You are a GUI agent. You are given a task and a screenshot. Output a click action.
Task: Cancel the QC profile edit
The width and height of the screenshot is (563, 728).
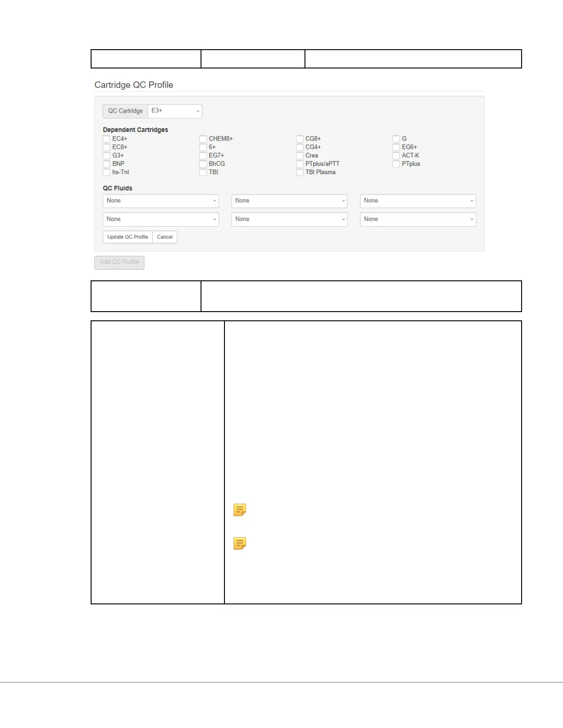[x=165, y=237]
